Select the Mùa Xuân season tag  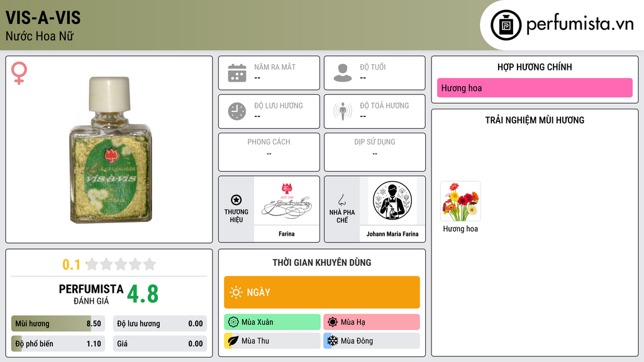[272, 322]
